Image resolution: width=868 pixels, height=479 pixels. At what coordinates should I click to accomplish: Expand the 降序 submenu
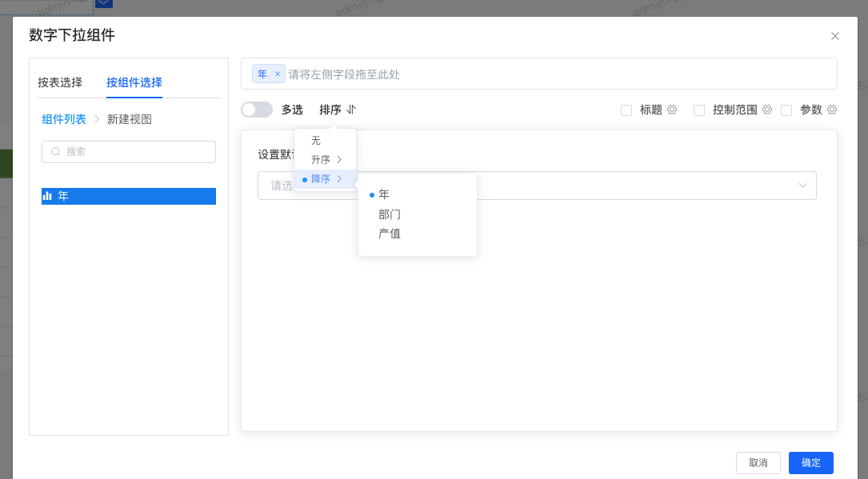pos(320,178)
